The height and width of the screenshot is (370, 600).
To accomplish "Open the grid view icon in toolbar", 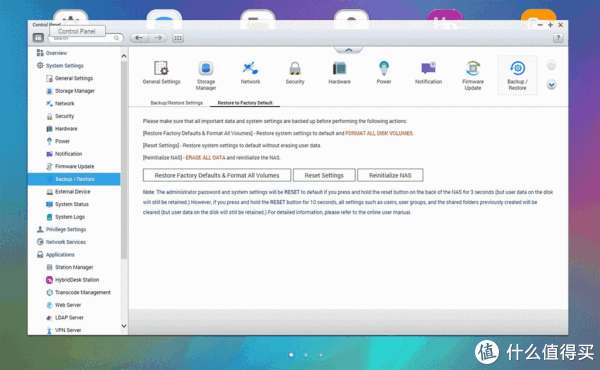I will tap(178, 38).
